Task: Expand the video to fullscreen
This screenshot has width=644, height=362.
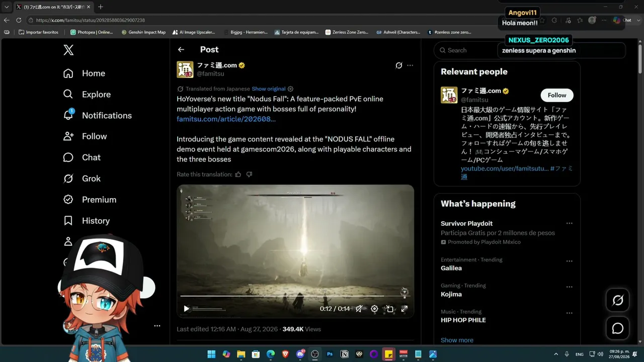Action: (404, 309)
